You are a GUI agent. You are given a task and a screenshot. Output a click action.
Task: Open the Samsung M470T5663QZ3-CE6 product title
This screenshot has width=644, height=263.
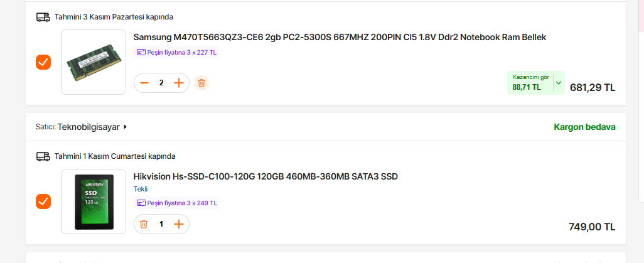click(x=340, y=37)
